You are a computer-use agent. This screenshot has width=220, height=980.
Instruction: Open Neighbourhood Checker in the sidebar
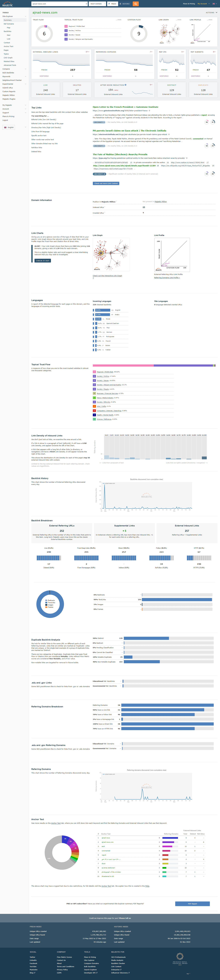12,80
